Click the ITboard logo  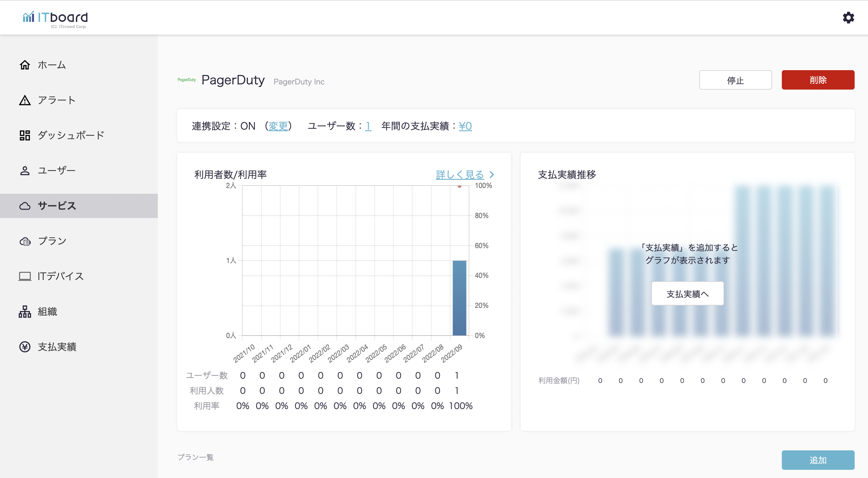(x=56, y=18)
